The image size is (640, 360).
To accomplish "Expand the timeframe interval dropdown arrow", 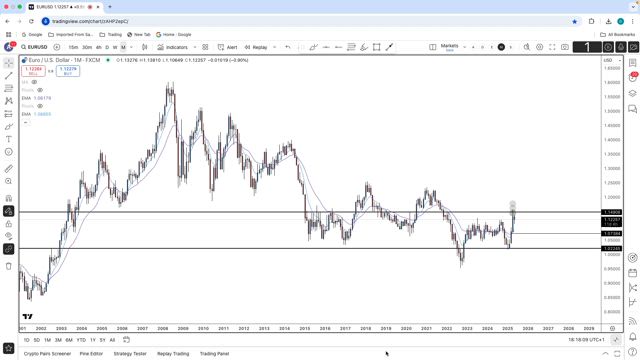I will click(131, 47).
